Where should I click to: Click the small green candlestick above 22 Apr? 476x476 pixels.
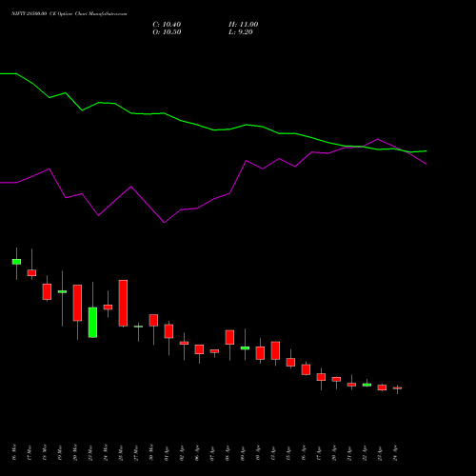pos(367,385)
